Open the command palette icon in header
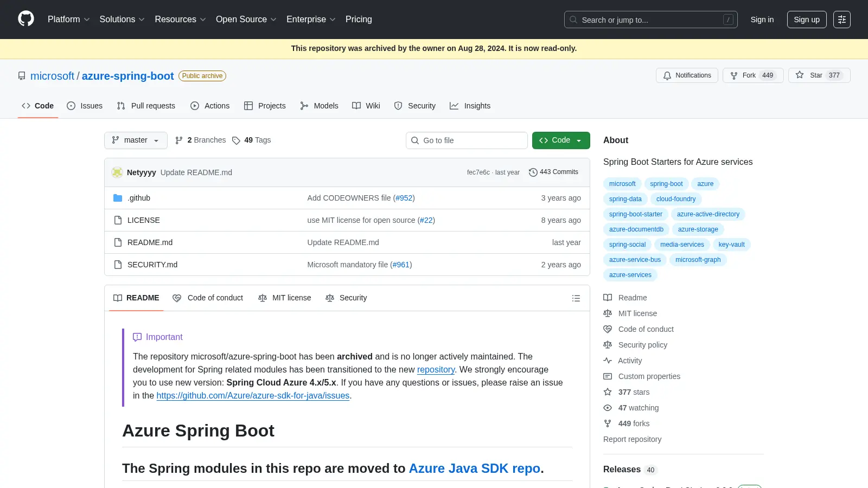Screen dimensions: 868x488 click(x=842, y=20)
